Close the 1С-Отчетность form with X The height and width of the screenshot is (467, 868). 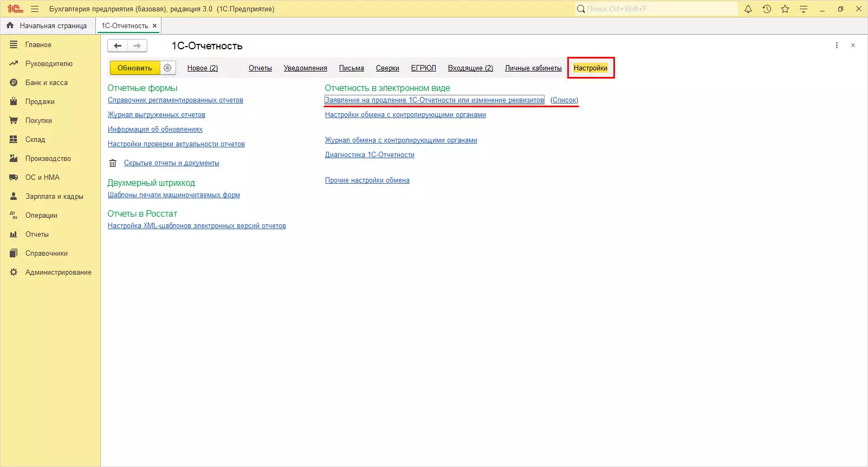(x=853, y=46)
